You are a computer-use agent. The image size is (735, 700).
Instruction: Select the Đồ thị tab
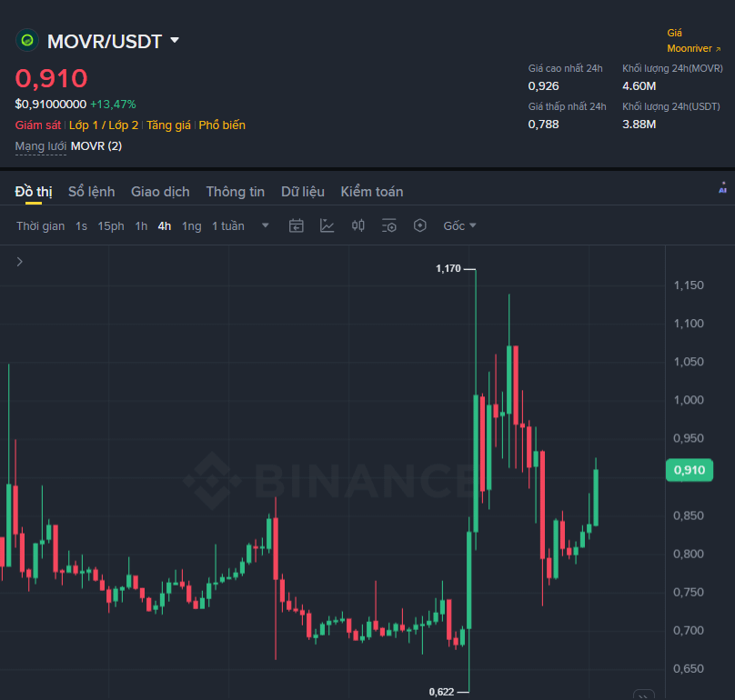[x=34, y=192]
